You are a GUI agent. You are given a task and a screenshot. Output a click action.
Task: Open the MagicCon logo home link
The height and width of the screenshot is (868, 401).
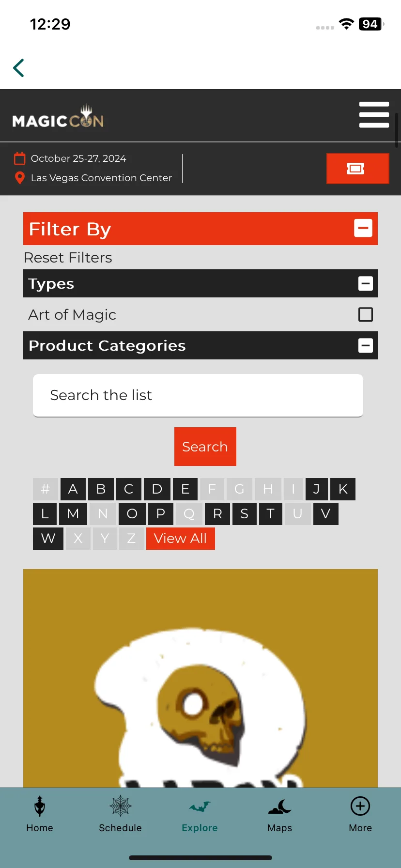[x=58, y=117]
